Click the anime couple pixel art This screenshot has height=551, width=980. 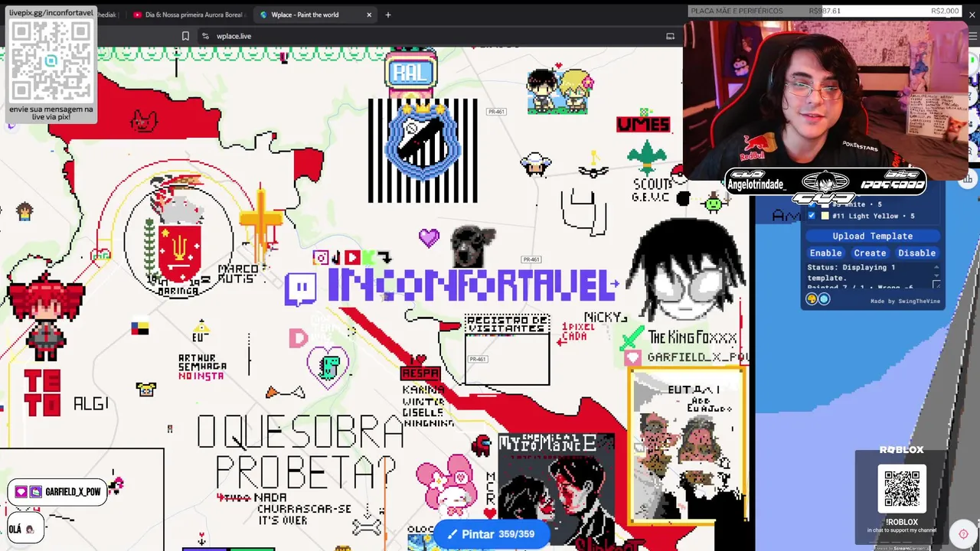(x=559, y=92)
